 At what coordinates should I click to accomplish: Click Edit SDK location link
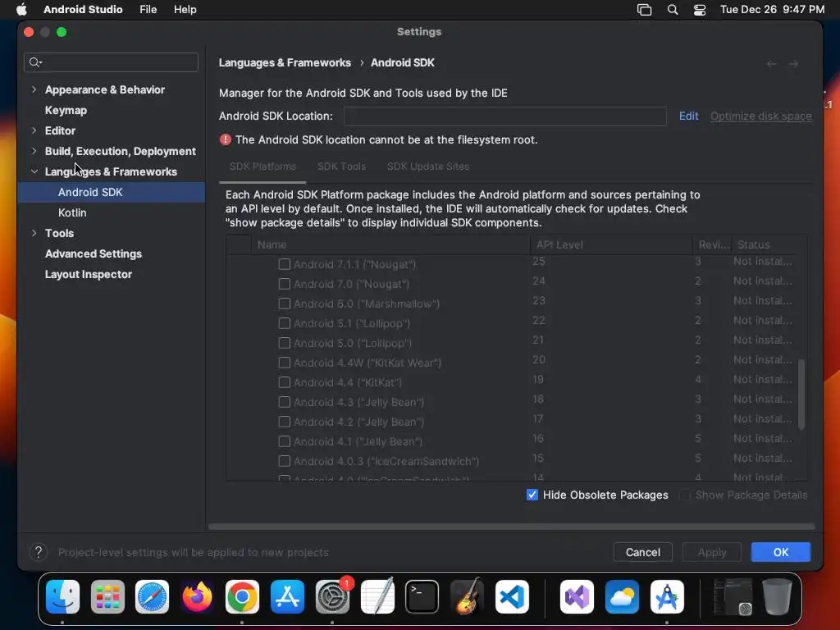click(x=688, y=116)
